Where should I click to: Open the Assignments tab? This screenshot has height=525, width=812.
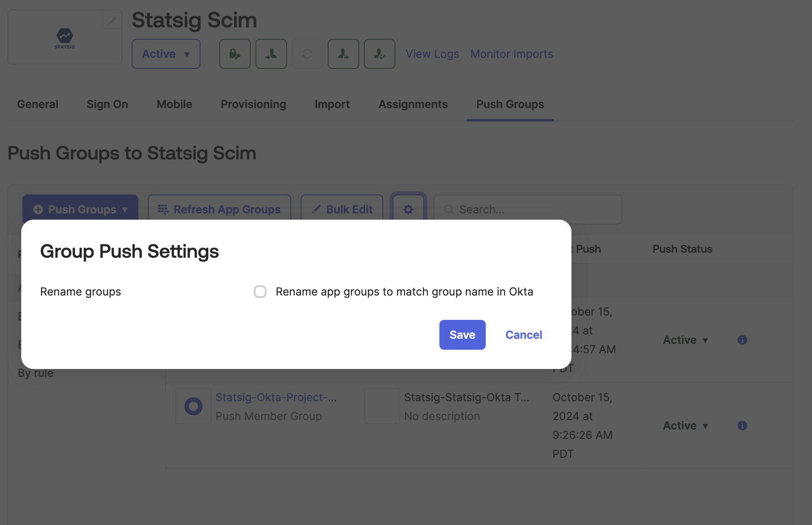(x=413, y=104)
